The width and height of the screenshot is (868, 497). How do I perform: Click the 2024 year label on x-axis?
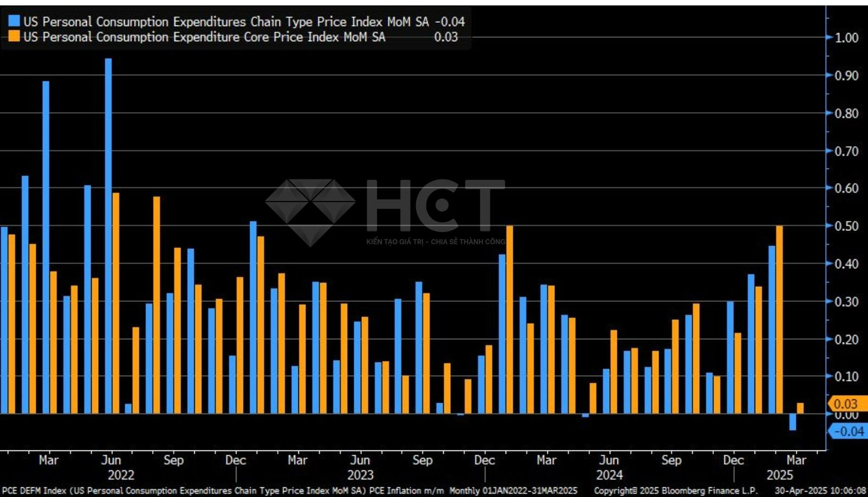click(609, 475)
